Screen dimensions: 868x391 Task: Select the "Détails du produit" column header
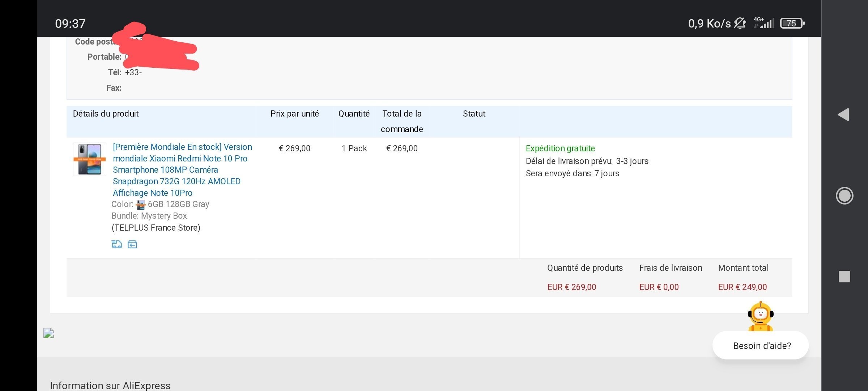pos(106,114)
